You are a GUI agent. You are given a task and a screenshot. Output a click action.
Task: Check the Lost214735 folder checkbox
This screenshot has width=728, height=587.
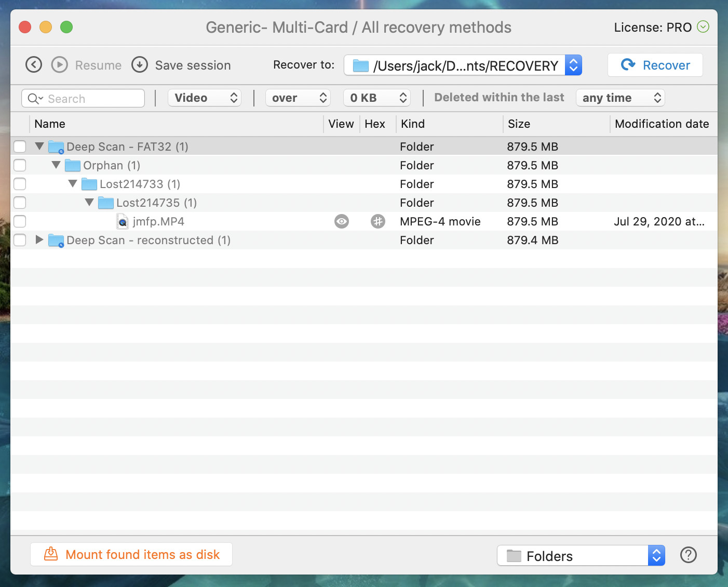click(20, 203)
